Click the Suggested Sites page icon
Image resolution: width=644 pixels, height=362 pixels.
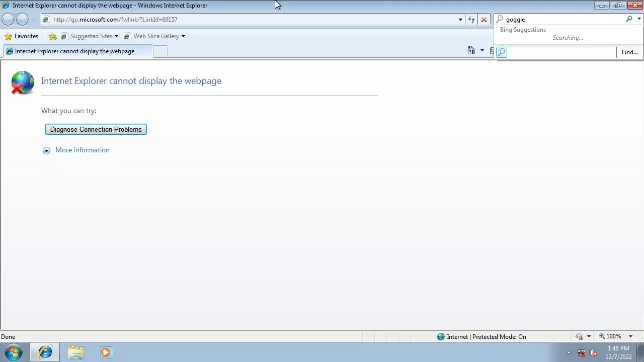pyautogui.click(x=64, y=36)
